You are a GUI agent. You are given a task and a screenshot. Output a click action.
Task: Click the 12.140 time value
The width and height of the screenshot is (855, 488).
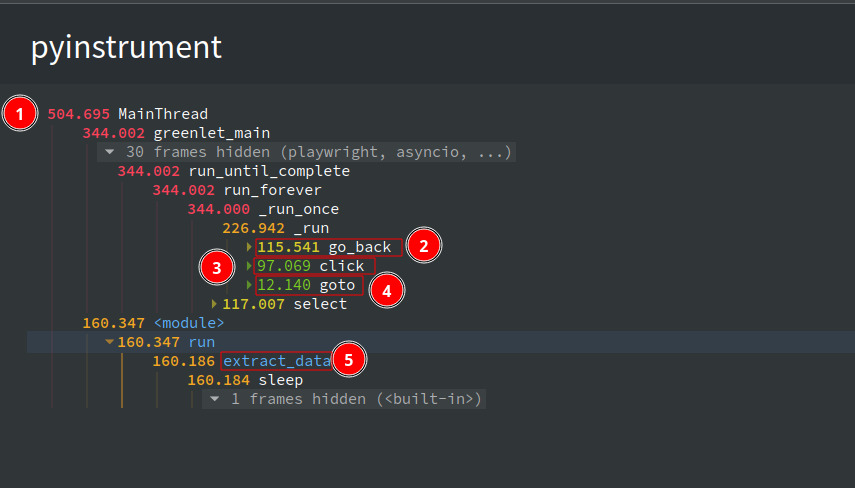[284, 285]
